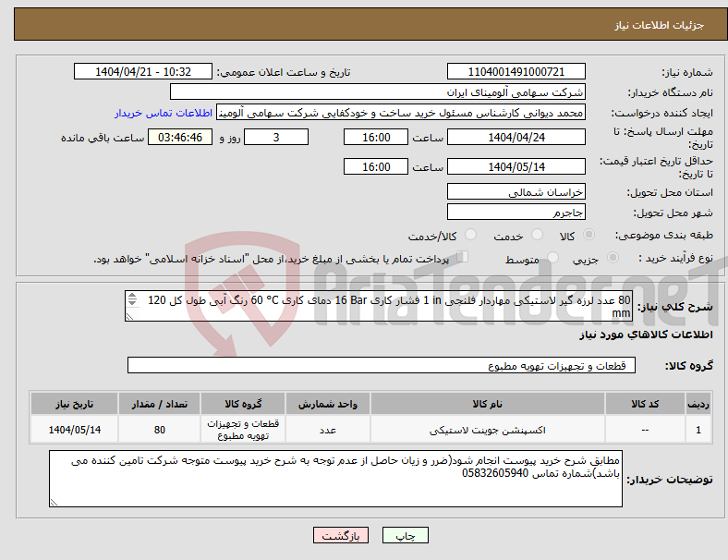Click the resize handle of the buyer notes box

pos(54,503)
